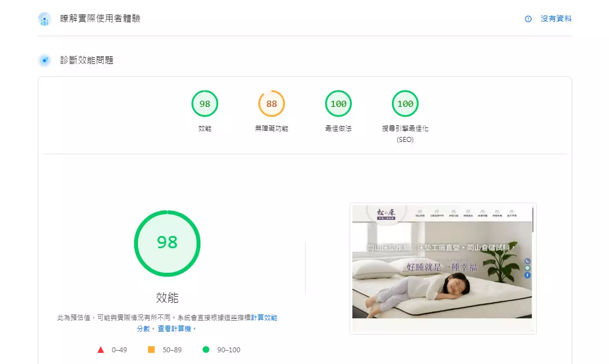Click the Facebook icon in the preview

pos(527,276)
